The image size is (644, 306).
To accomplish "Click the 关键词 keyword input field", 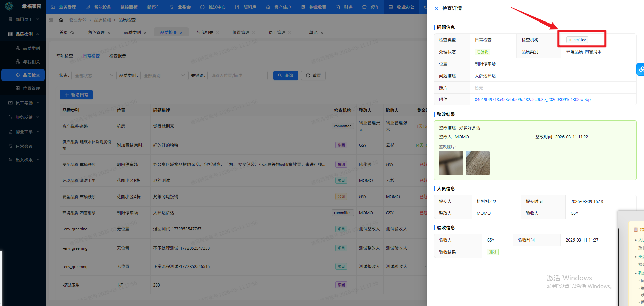I will coord(237,76).
